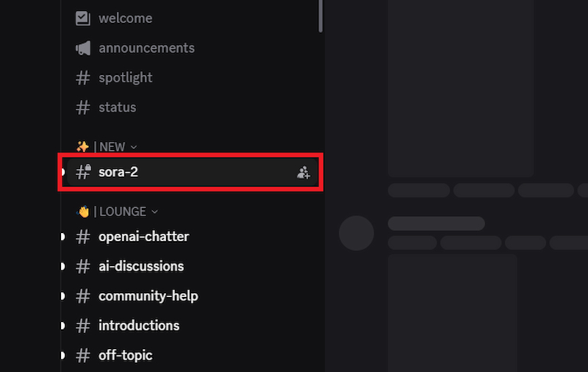Open the openai-chatter channel

[143, 237]
